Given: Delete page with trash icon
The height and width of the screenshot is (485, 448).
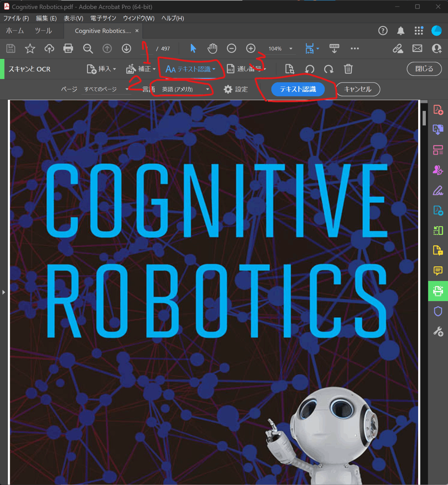Looking at the screenshot, I should point(348,69).
